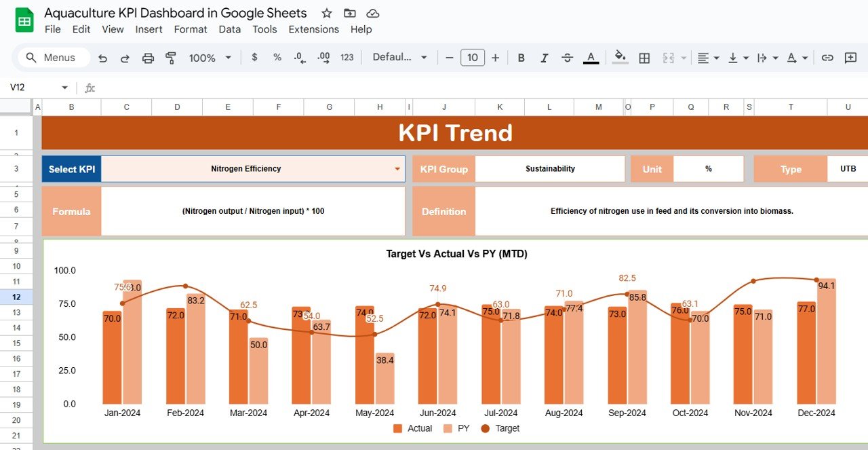This screenshot has height=450, width=868.
Task: Open the Extensions menu
Action: pos(313,29)
